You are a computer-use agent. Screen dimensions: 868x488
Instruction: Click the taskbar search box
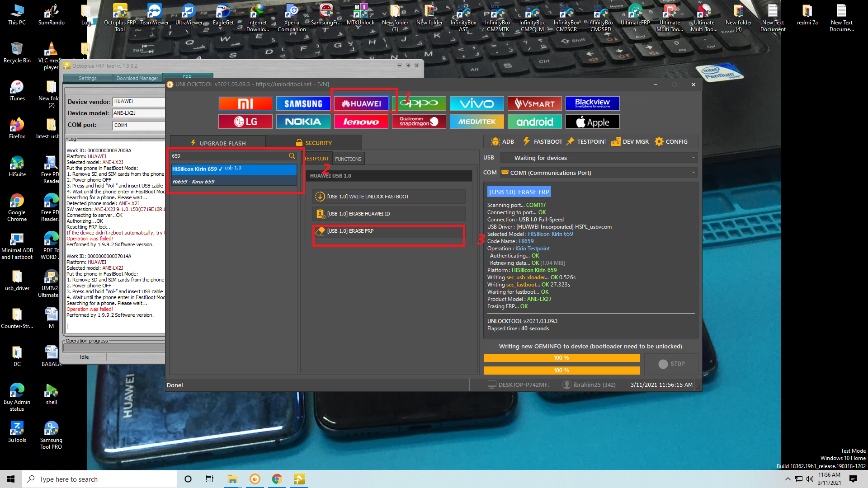tap(99, 479)
